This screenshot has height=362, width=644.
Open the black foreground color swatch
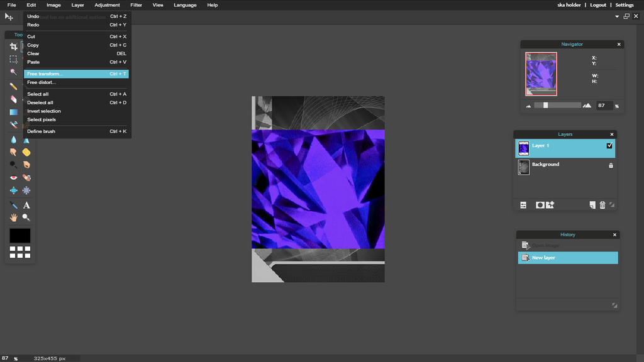click(19, 236)
